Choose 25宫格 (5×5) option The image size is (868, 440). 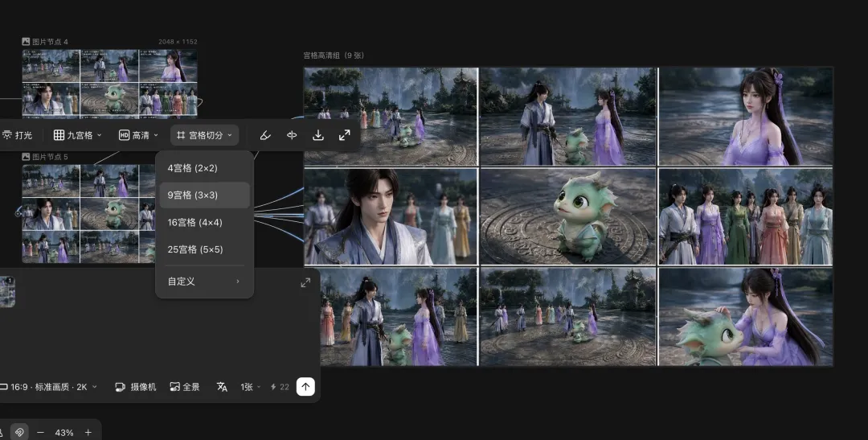coord(204,249)
